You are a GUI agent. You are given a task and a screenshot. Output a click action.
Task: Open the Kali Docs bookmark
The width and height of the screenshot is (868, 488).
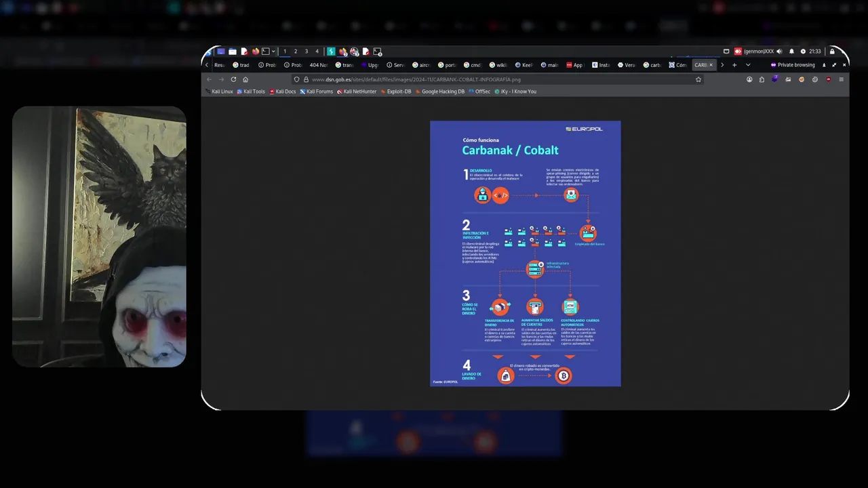click(283, 91)
